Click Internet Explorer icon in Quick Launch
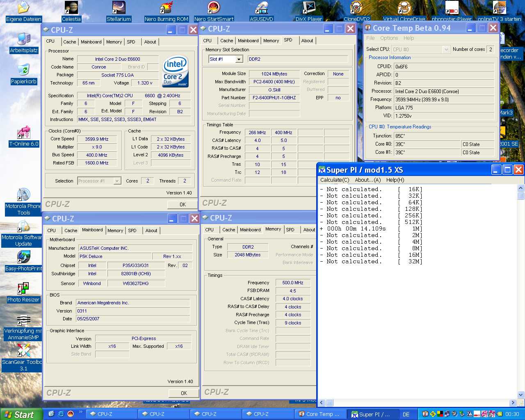This screenshot has width=525, height=420. click(61, 414)
